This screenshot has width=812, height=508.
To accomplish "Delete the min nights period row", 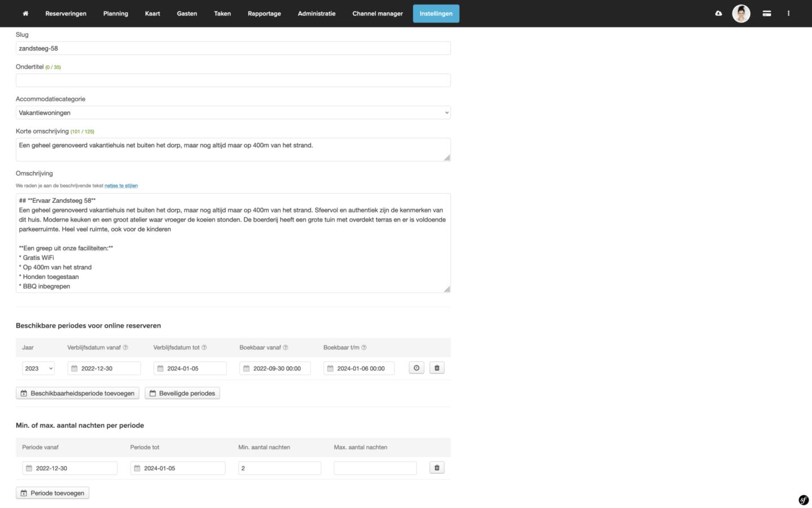I will pos(437,468).
